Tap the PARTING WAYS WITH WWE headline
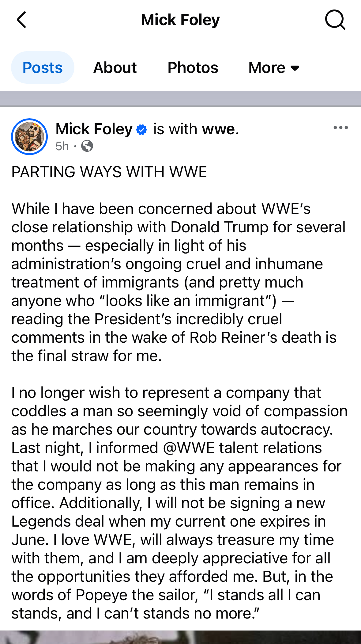 click(109, 172)
